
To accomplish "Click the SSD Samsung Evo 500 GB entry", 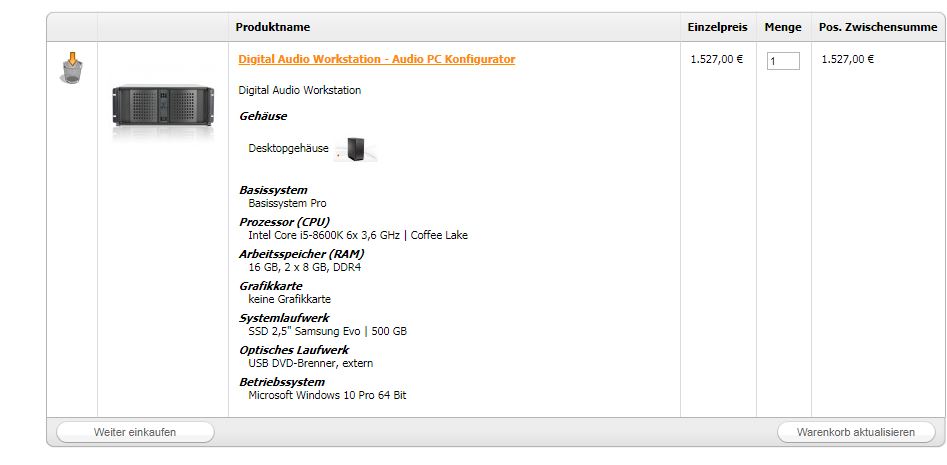I will [x=327, y=332].
